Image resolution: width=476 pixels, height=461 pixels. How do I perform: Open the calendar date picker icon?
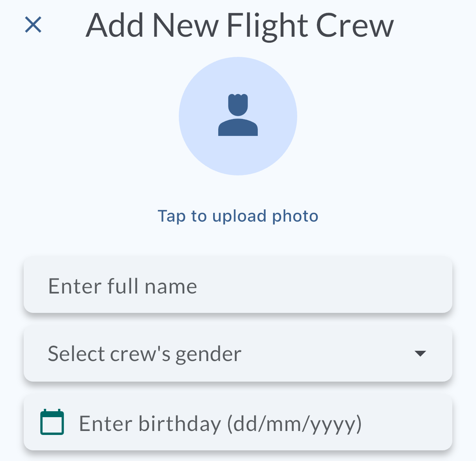click(x=52, y=422)
